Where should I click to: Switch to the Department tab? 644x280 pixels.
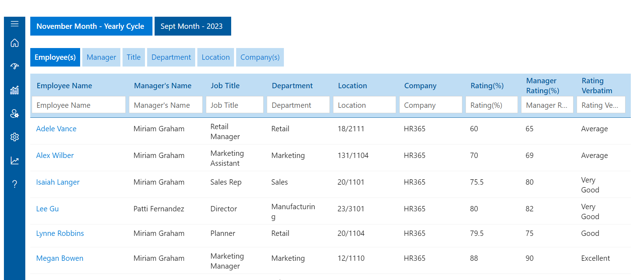pos(171,57)
